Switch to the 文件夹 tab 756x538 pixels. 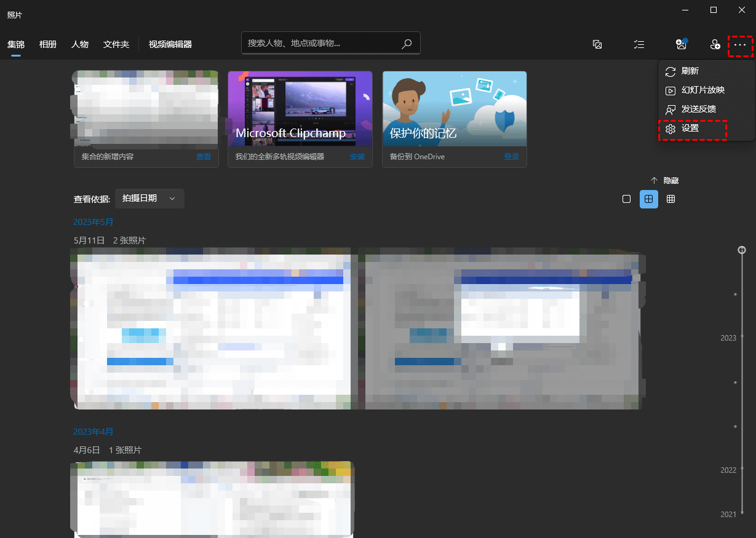(x=116, y=44)
